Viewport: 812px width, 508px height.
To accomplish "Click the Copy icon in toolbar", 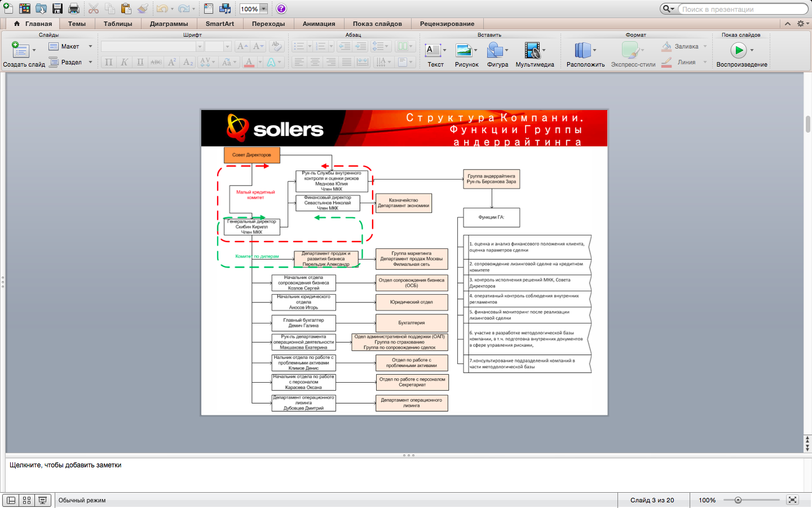I will 110,8.
